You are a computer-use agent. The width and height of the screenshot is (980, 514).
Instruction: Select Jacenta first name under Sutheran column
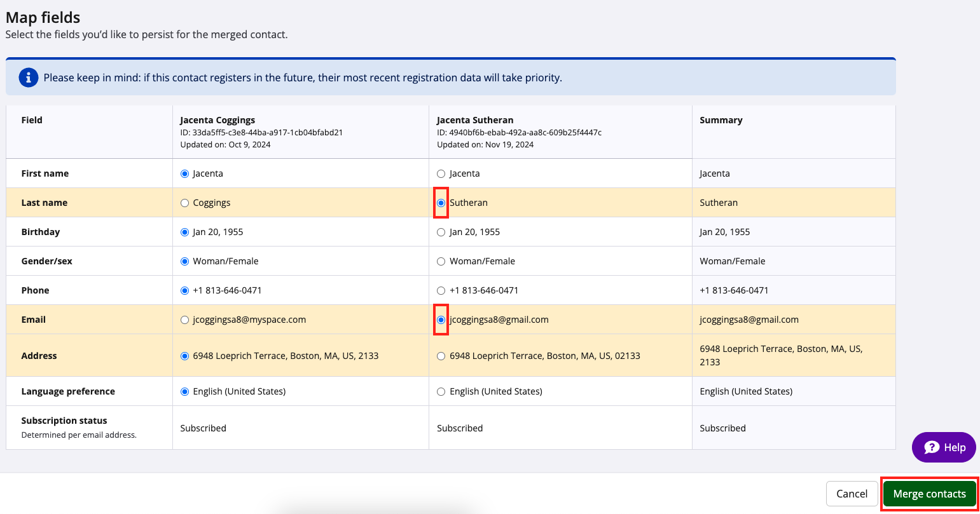tap(441, 173)
